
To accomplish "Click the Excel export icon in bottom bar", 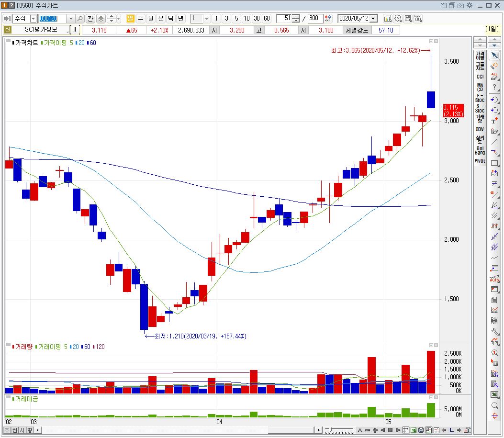I will point(414,430).
